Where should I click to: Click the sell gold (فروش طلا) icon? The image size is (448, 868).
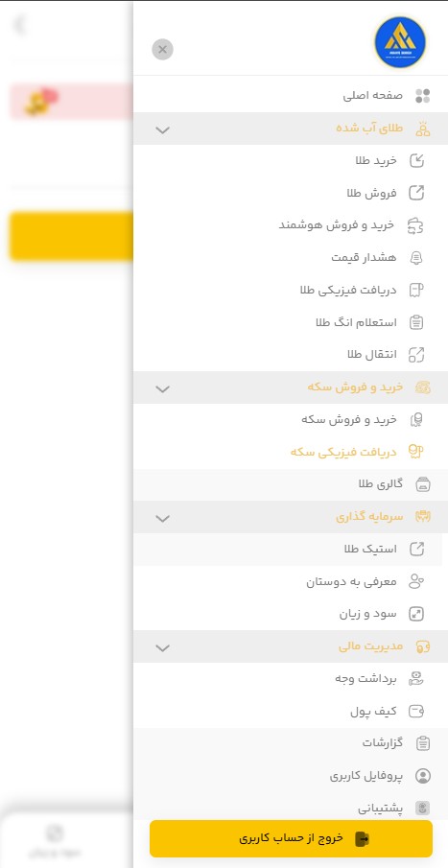pos(416,193)
